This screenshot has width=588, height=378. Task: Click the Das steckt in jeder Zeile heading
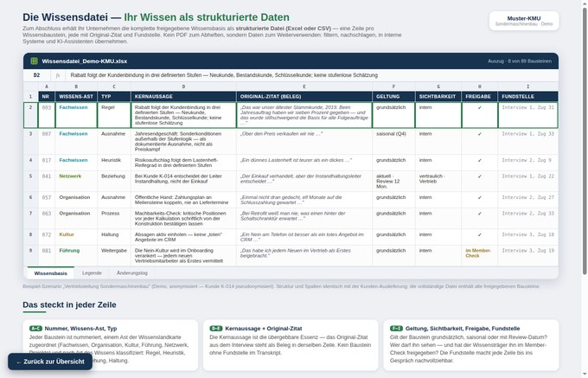click(69, 304)
